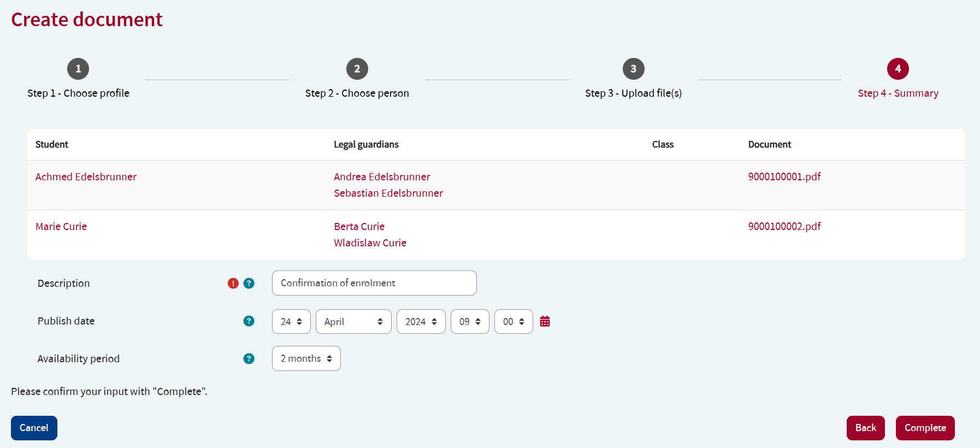Show help for Publish date
The image size is (980, 448).
[249, 321]
